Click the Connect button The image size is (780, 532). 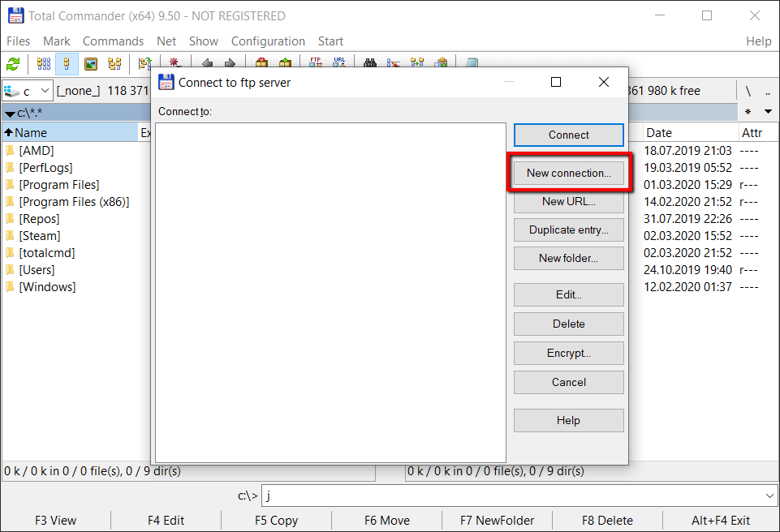point(569,135)
